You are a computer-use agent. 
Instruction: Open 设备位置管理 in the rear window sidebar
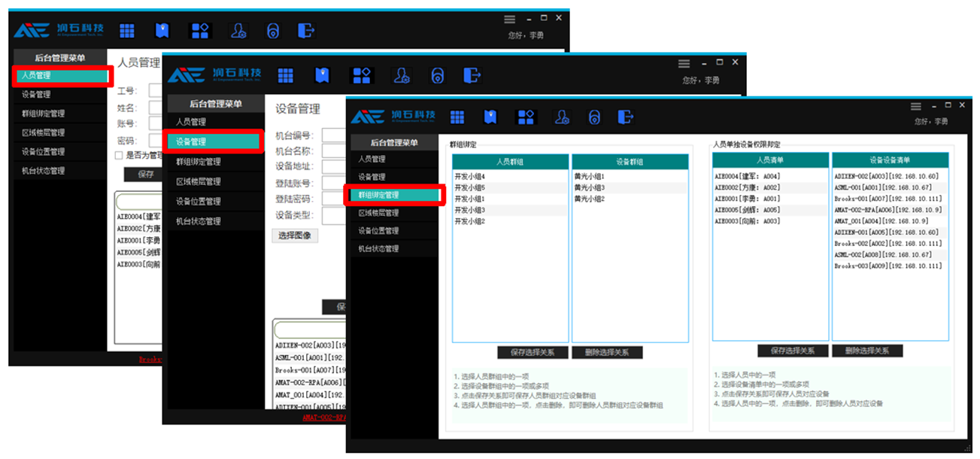point(43,151)
